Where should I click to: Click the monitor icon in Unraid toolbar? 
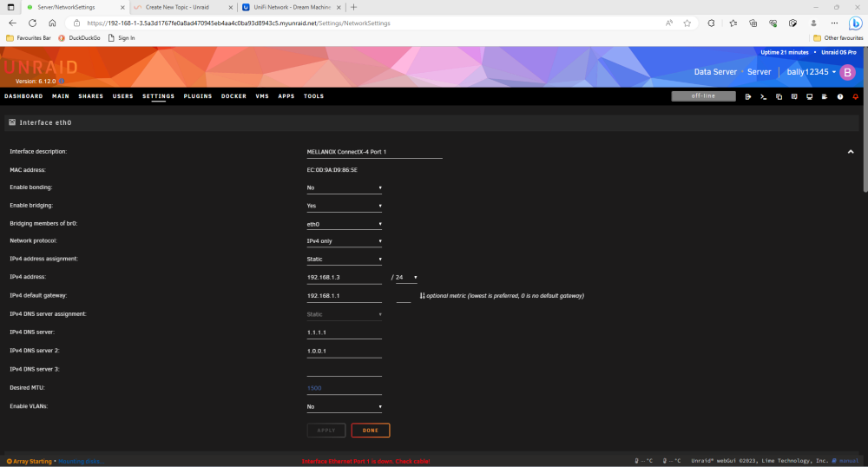809,96
